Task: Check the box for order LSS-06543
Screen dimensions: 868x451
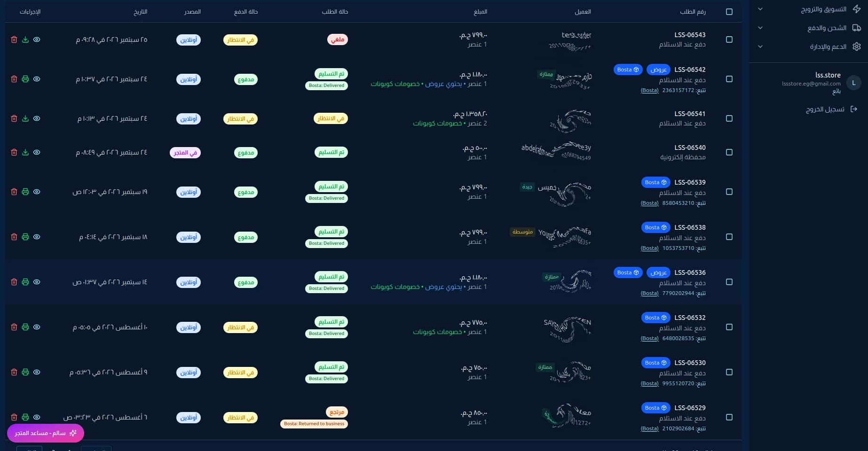Action: coord(729,40)
